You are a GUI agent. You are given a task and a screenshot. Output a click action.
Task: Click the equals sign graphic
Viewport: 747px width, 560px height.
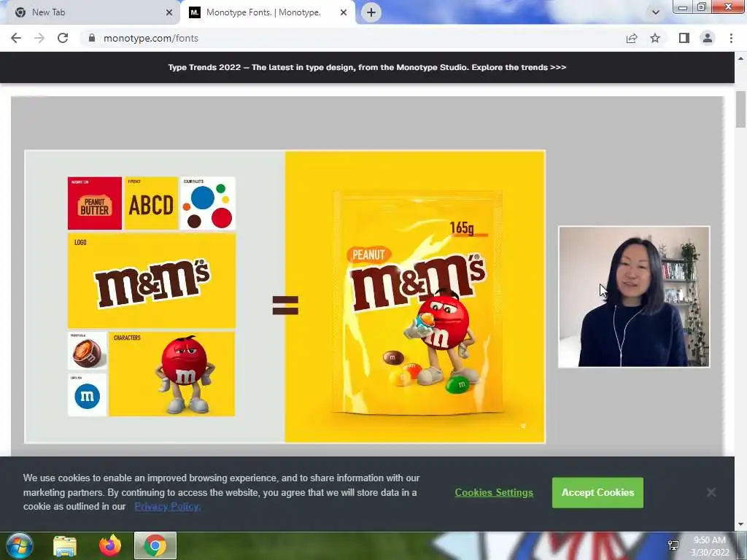(x=285, y=306)
